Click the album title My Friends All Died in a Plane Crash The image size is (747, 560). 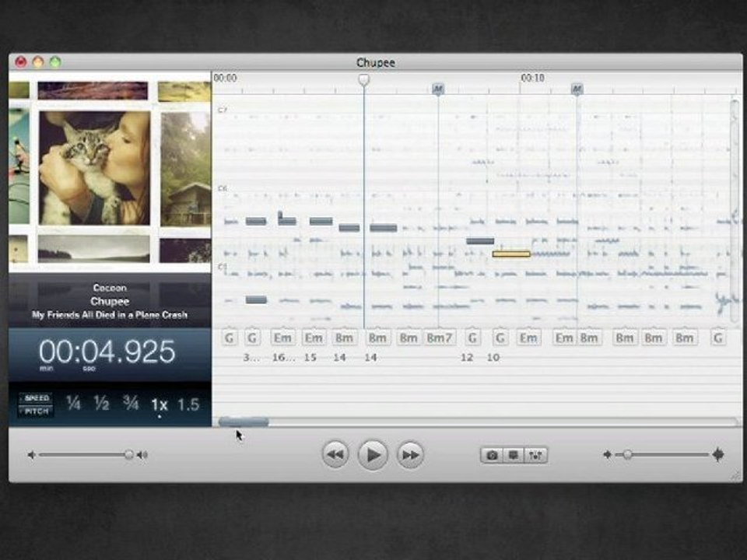pos(110,315)
